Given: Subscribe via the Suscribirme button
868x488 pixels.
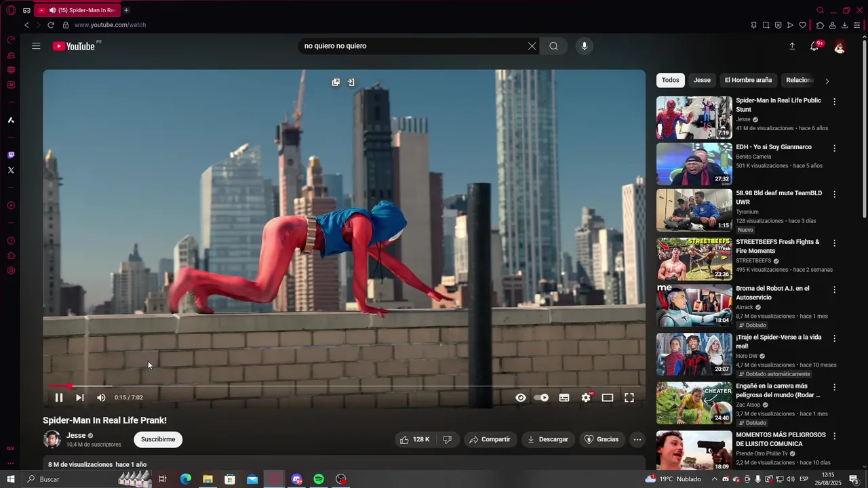Looking at the screenshot, I should click(158, 439).
